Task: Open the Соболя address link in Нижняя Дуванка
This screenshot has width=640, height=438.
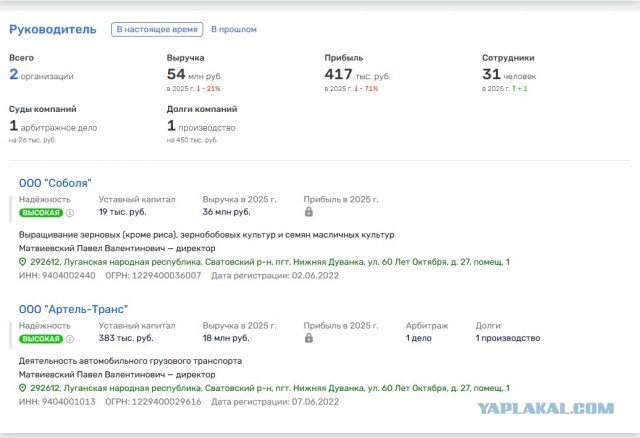Action: (x=270, y=262)
